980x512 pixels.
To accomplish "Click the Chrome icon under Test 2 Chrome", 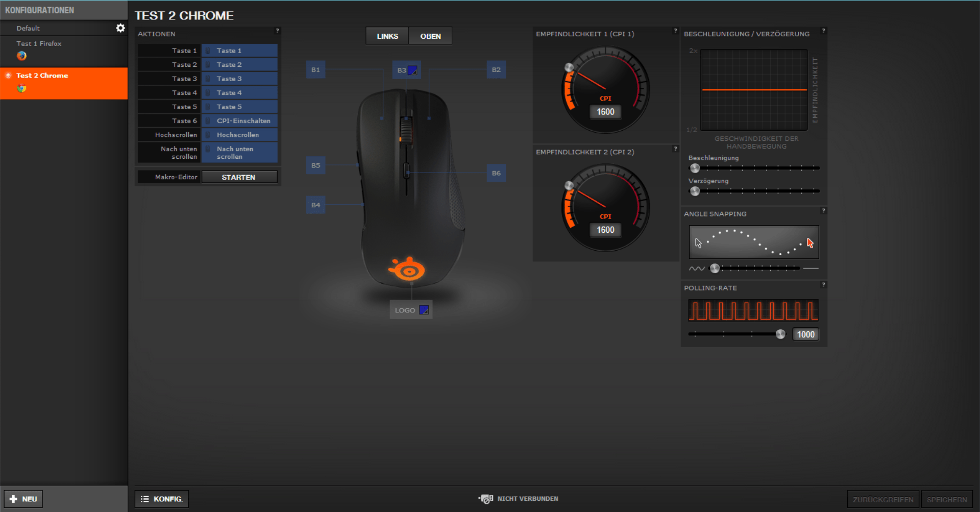I will click(x=22, y=88).
